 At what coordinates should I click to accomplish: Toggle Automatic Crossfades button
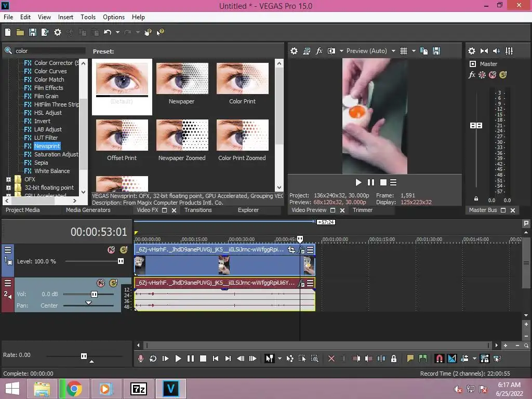pos(452,358)
